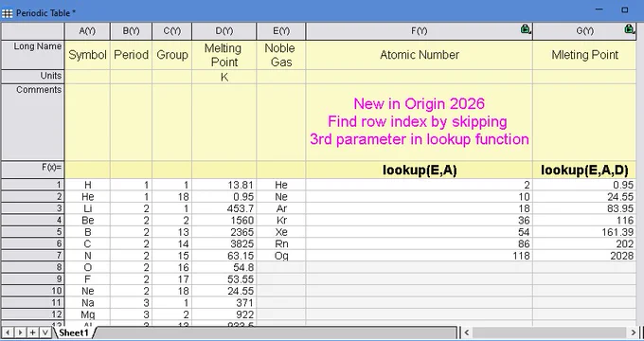Image resolution: width=644 pixels, height=341 pixels.
Task: Click atomic number value 86
Action: click(x=419, y=243)
